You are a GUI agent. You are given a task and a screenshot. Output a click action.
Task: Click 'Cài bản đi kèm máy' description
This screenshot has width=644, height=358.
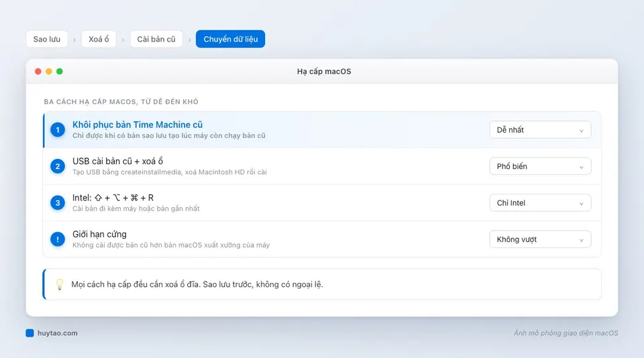coord(136,208)
